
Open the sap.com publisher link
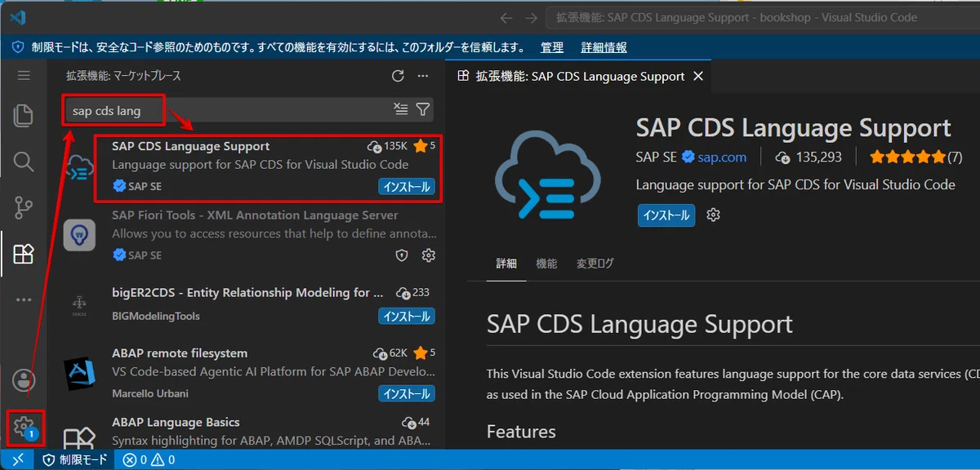tap(721, 157)
